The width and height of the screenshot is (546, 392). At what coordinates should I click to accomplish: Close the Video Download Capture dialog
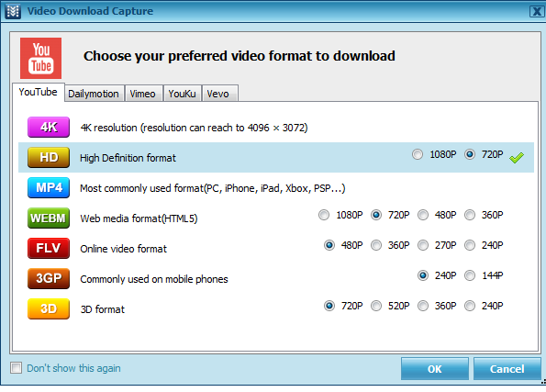coord(537,12)
